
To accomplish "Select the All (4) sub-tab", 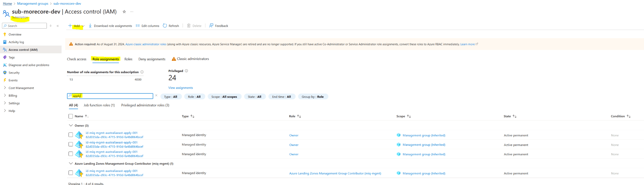I will click(x=74, y=105).
